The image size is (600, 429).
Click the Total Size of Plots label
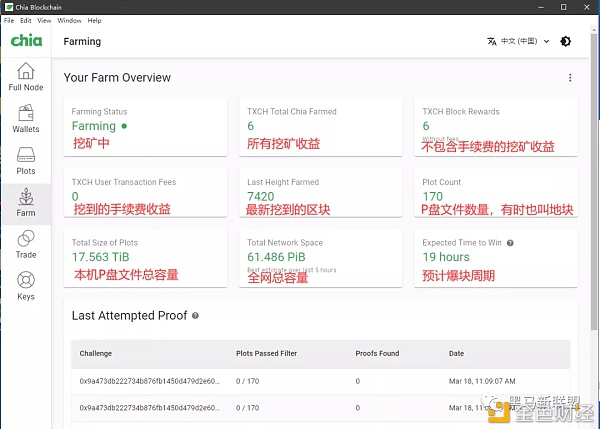point(104,243)
